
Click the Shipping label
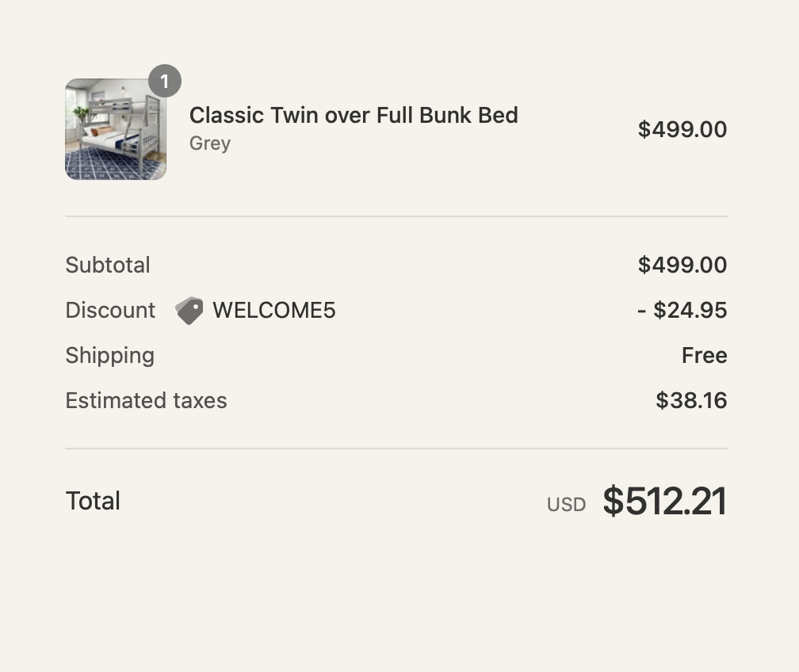pos(109,355)
